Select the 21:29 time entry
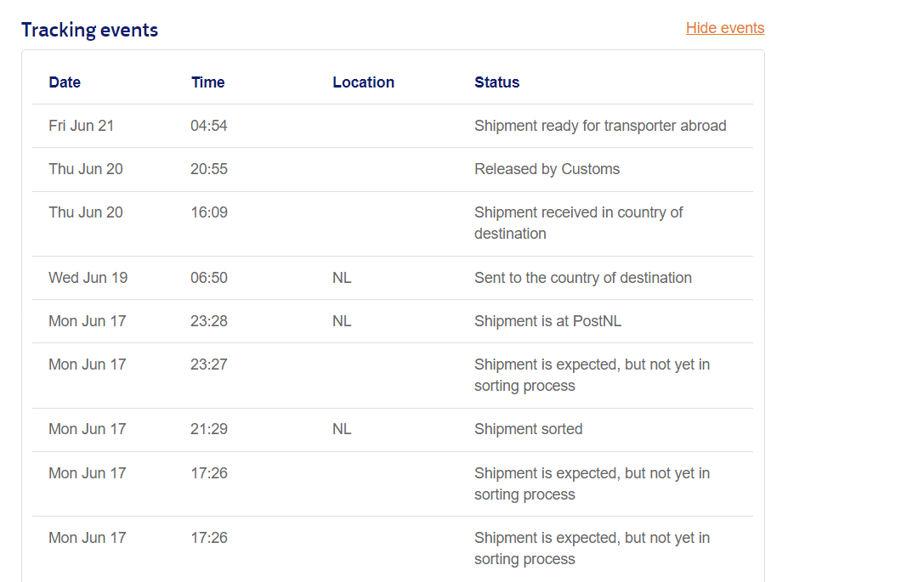 click(x=209, y=429)
